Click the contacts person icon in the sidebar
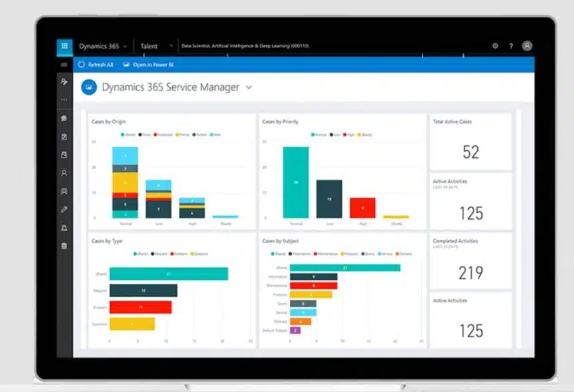 (x=63, y=173)
